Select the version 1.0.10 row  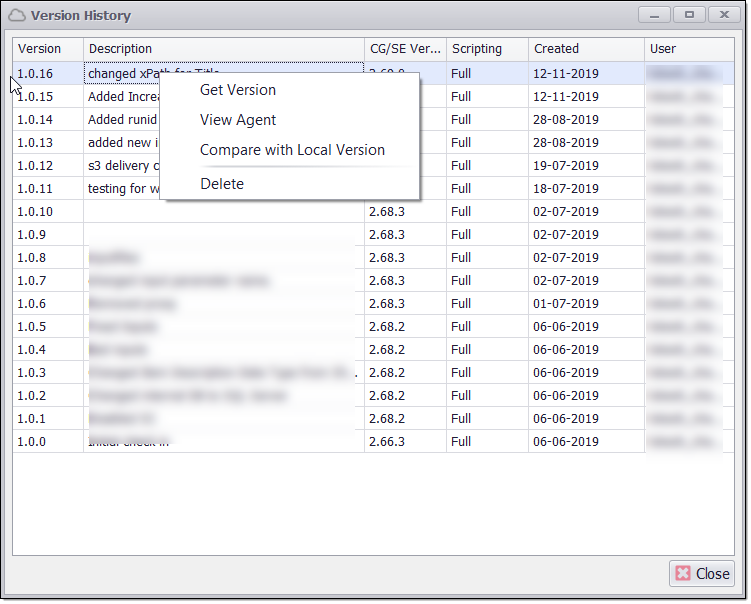[x=36, y=212]
